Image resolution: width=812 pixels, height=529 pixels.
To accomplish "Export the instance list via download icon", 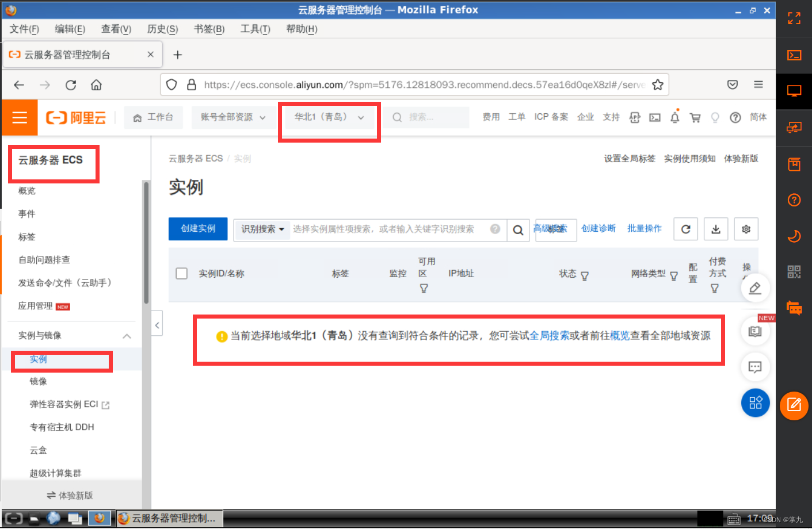I will pos(716,229).
